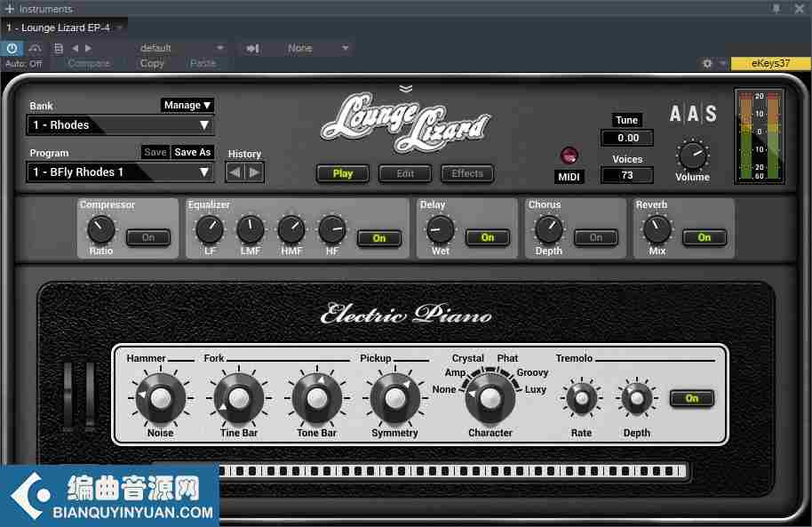
Task: Click the Tune value field 0.00
Action: pyautogui.click(x=627, y=138)
